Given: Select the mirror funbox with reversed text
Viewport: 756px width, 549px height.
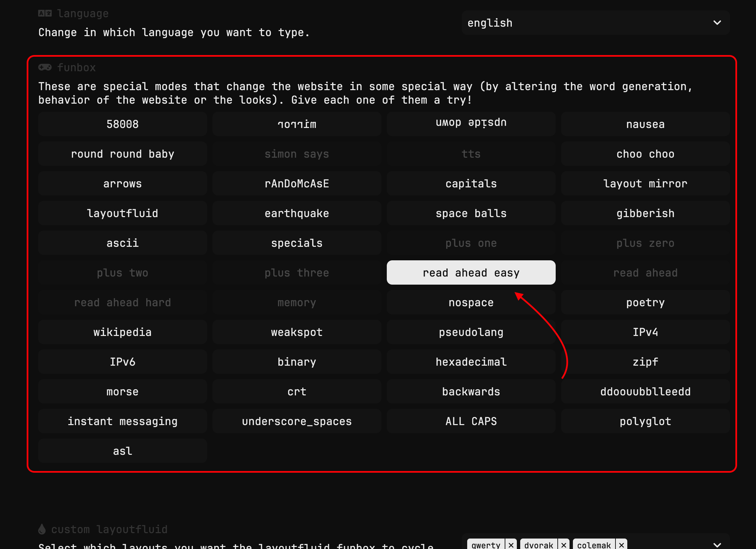Looking at the screenshot, I should (297, 124).
